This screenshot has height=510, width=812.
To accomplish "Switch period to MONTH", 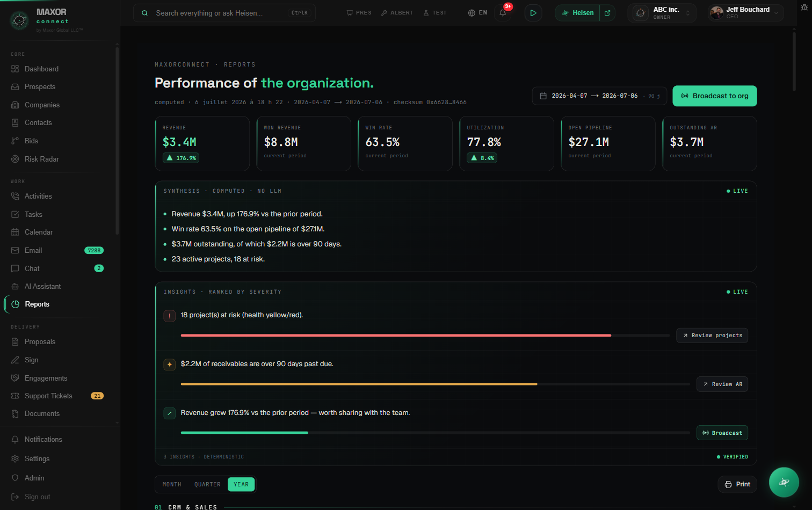I will (172, 484).
